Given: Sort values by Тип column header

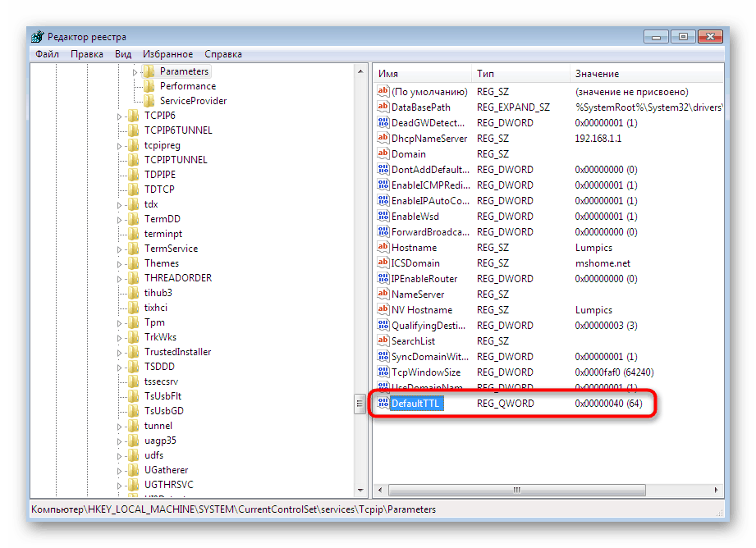Looking at the screenshot, I should pyautogui.click(x=520, y=74).
